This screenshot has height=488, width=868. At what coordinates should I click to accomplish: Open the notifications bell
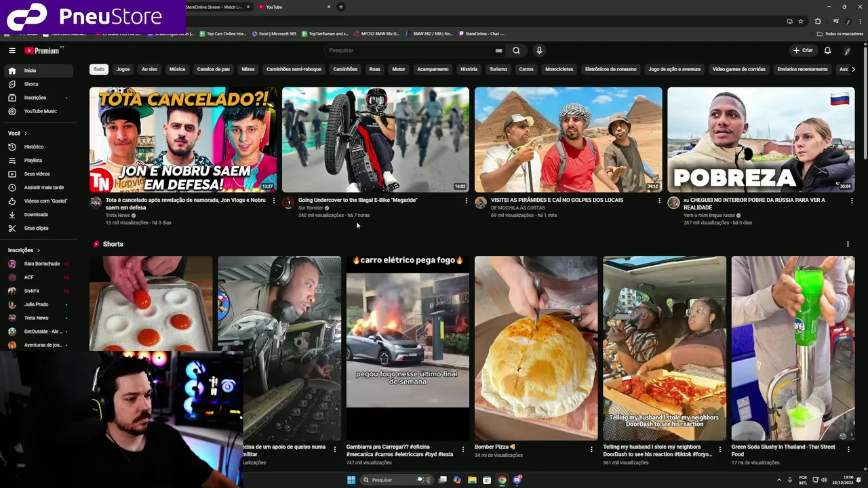point(827,50)
